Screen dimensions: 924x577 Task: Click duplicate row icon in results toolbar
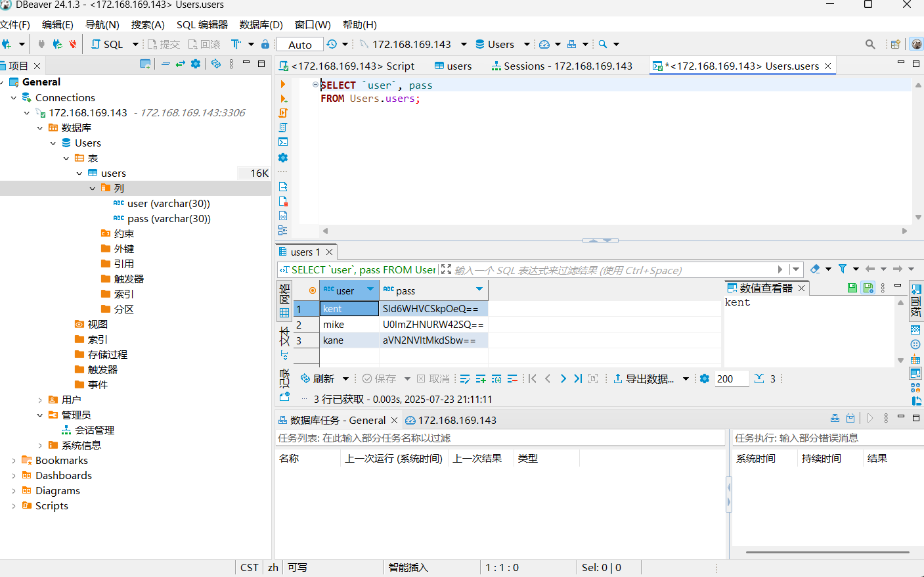pyautogui.click(x=496, y=379)
